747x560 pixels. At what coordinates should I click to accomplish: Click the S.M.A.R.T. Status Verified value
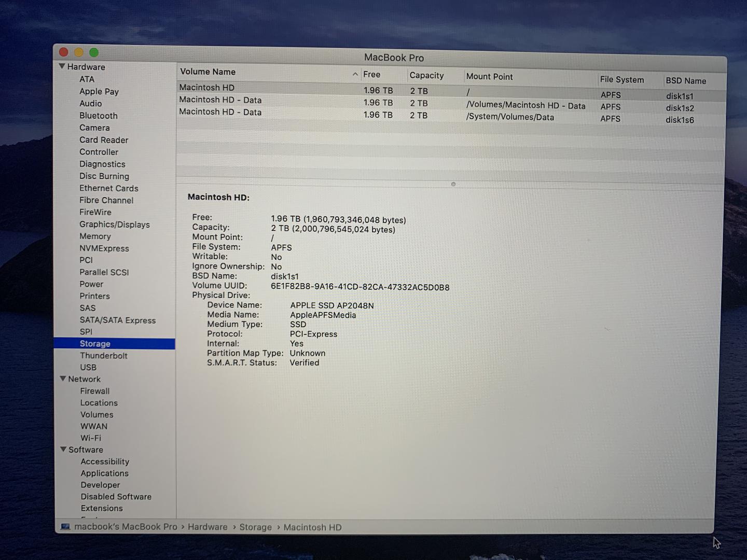point(305,362)
